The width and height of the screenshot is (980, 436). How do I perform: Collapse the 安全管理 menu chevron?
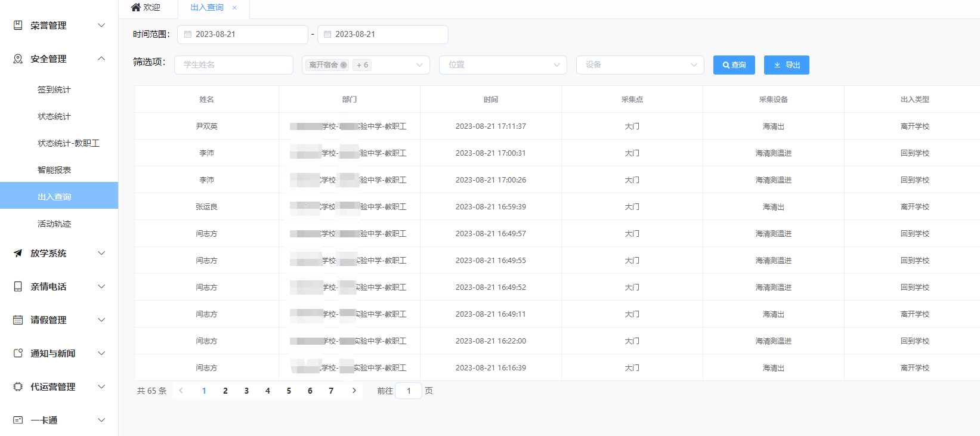101,58
